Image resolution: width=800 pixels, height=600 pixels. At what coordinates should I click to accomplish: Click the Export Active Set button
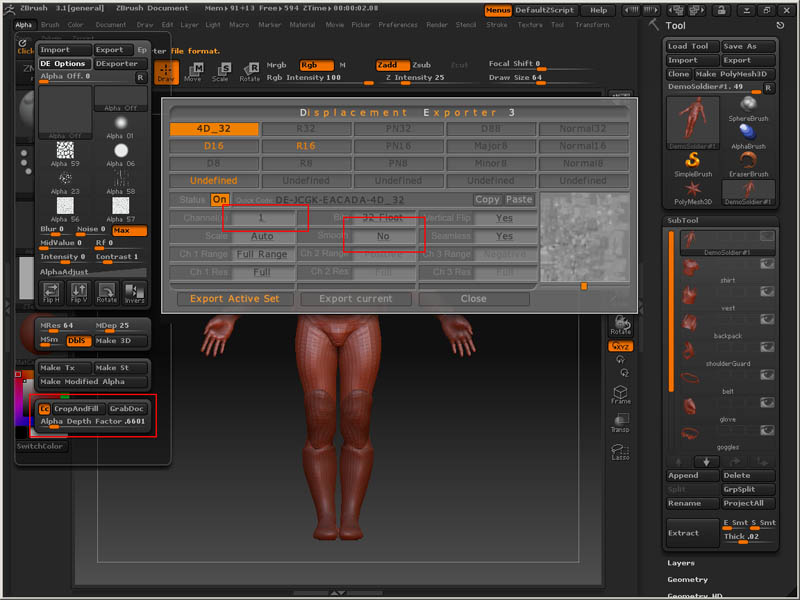(235, 298)
